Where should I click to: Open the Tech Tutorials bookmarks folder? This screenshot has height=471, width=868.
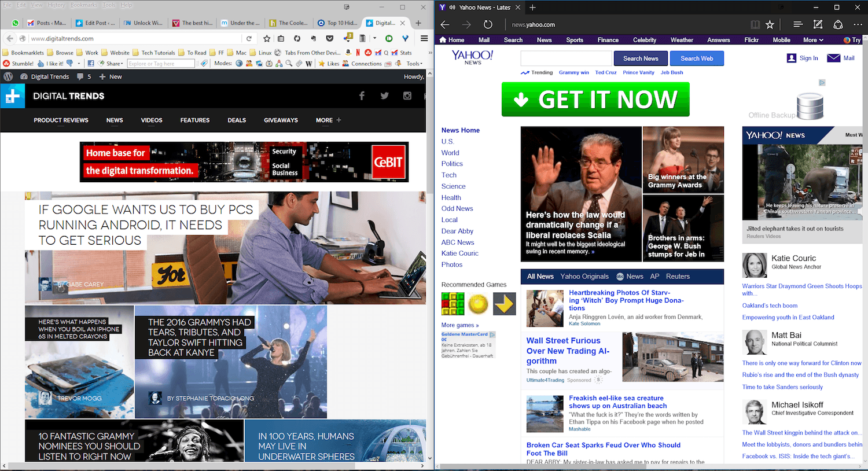point(154,53)
